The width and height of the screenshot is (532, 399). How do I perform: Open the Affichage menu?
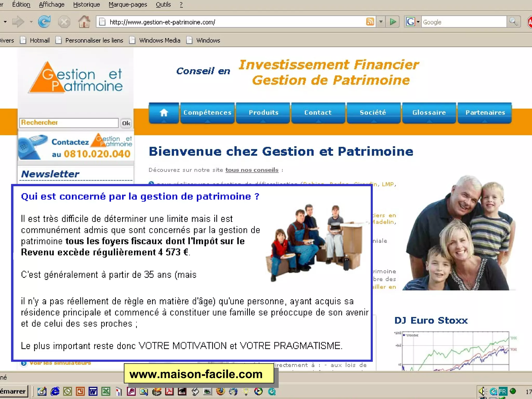click(x=51, y=4)
